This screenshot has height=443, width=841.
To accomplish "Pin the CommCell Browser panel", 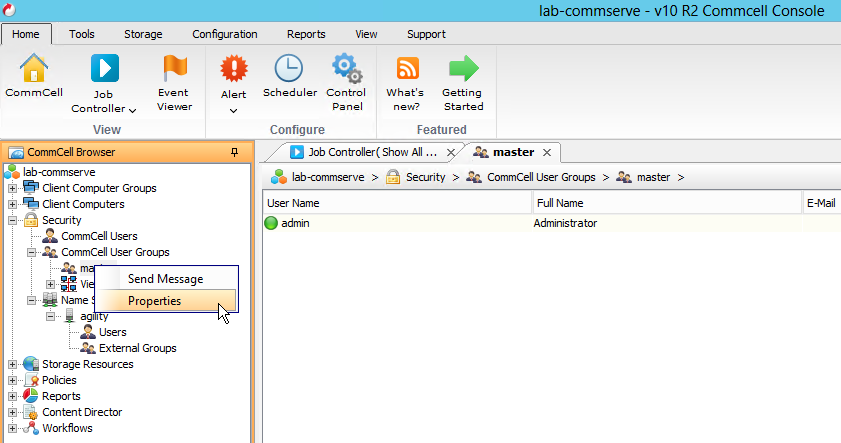I will [235, 152].
